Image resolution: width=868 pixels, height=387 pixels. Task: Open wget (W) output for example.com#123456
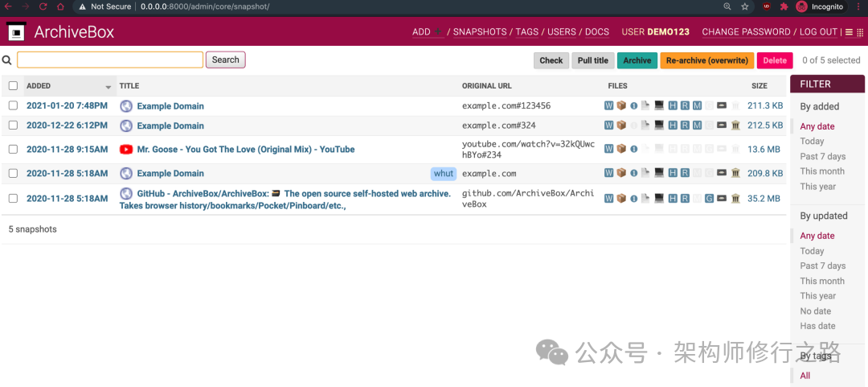click(608, 106)
